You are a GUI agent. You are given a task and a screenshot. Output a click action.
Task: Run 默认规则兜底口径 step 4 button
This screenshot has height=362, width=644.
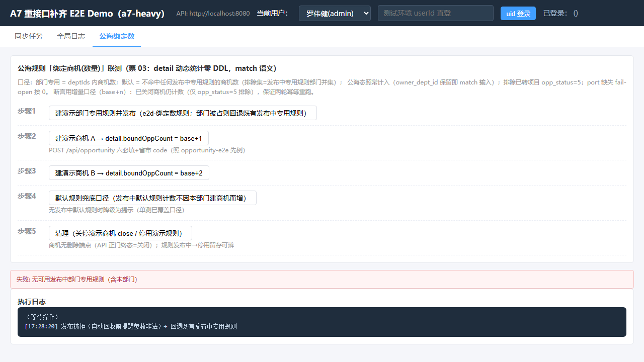(152, 198)
